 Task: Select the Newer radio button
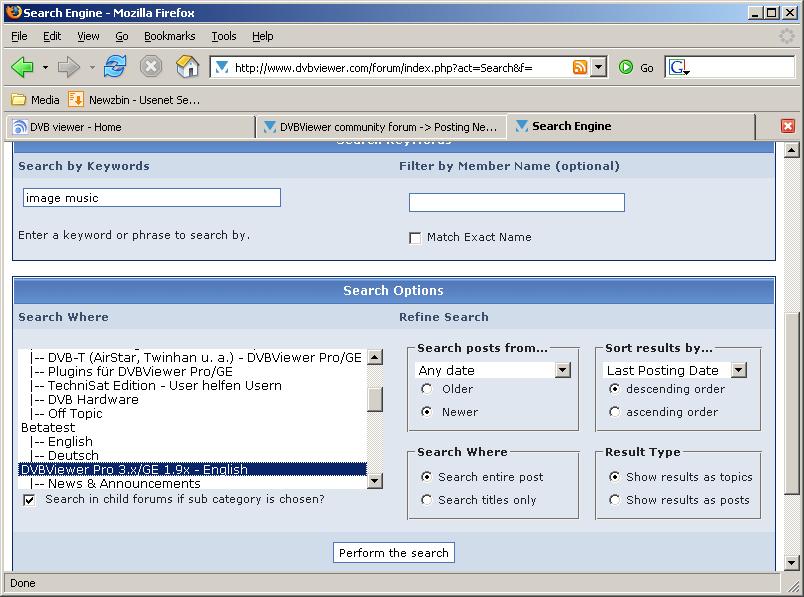pyautogui.click(x=427, y=412)
